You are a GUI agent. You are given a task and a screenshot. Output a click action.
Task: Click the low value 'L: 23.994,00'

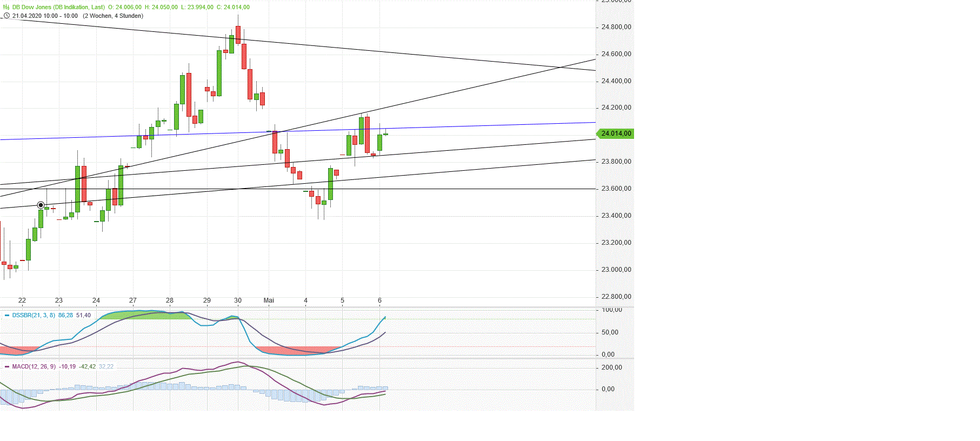197,7
